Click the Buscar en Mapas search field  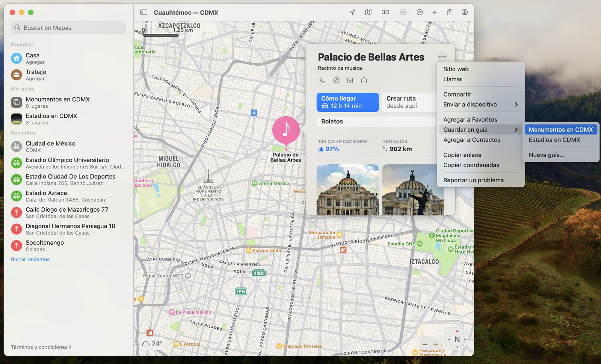click(x=68, y=28)
